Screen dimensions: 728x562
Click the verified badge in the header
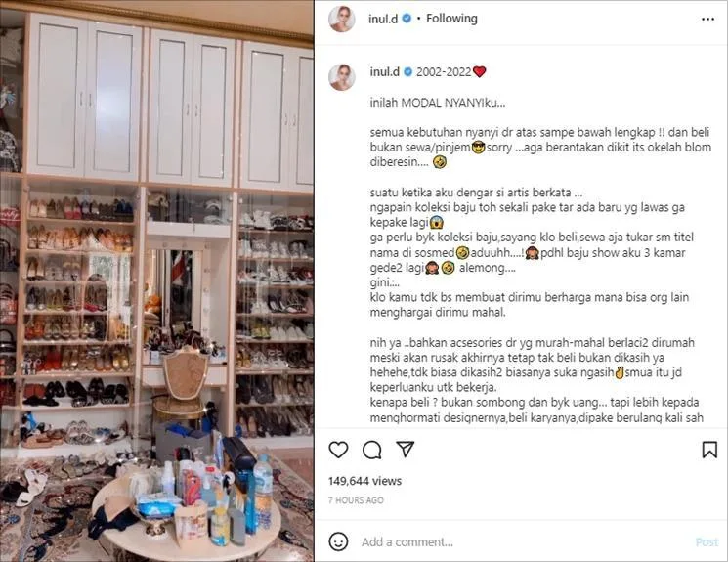(407, 19)
